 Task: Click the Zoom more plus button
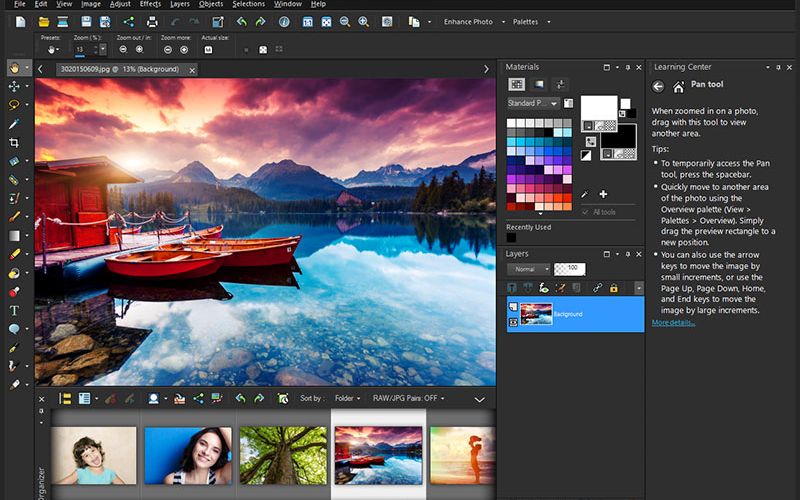pyautogui.click(x=184, y=49)
